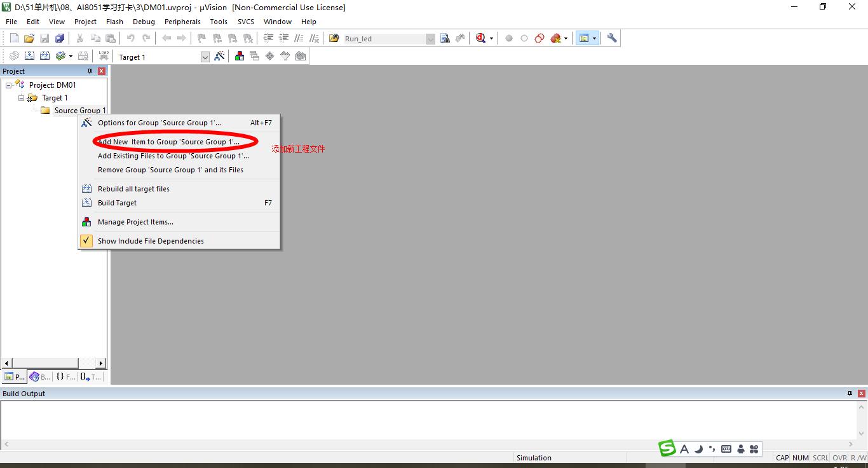Screen dimensions: 868x468
Task: Click the Kill All Breakpoints icon
Action: pos(556,38)
